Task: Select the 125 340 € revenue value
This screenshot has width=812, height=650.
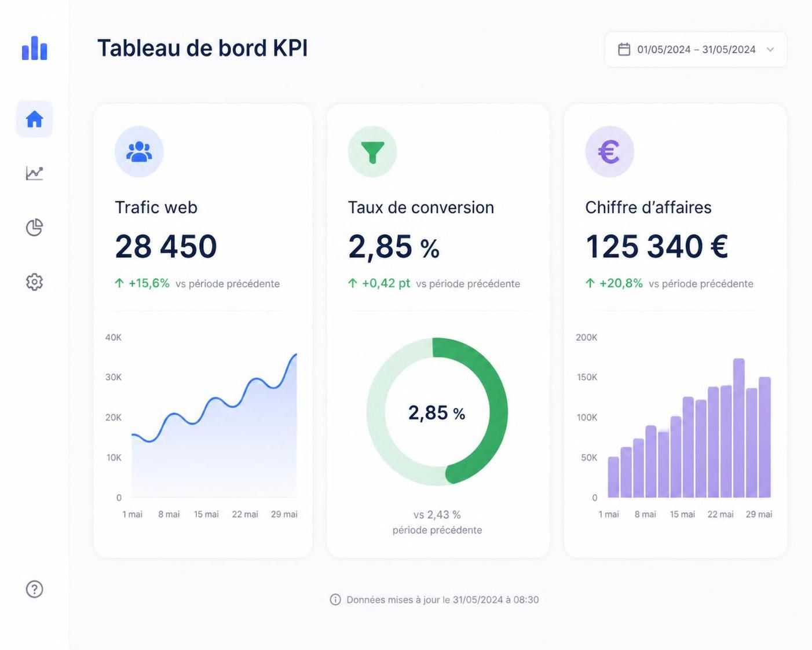Action: [657, 246]
